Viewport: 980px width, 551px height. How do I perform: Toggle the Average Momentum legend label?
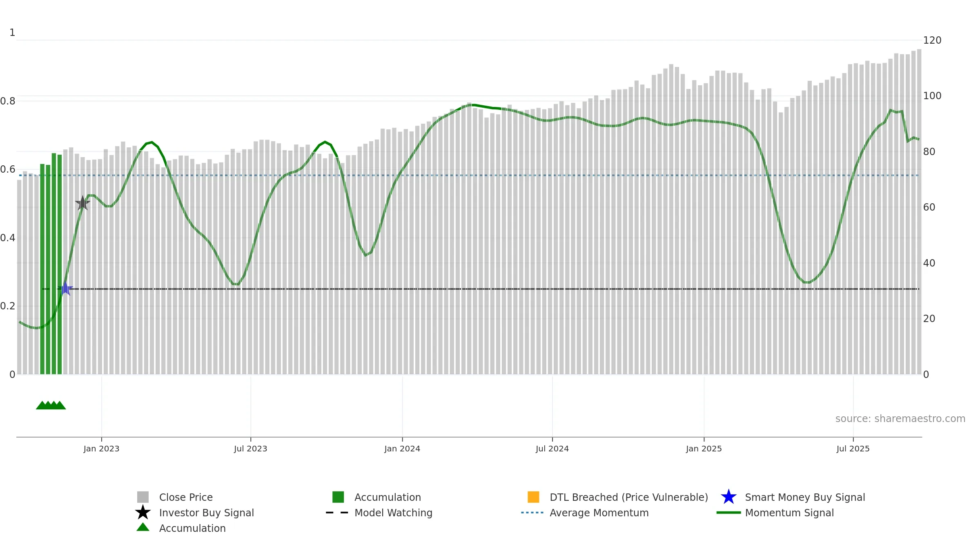pyautogui.click(x=599, y=513)
